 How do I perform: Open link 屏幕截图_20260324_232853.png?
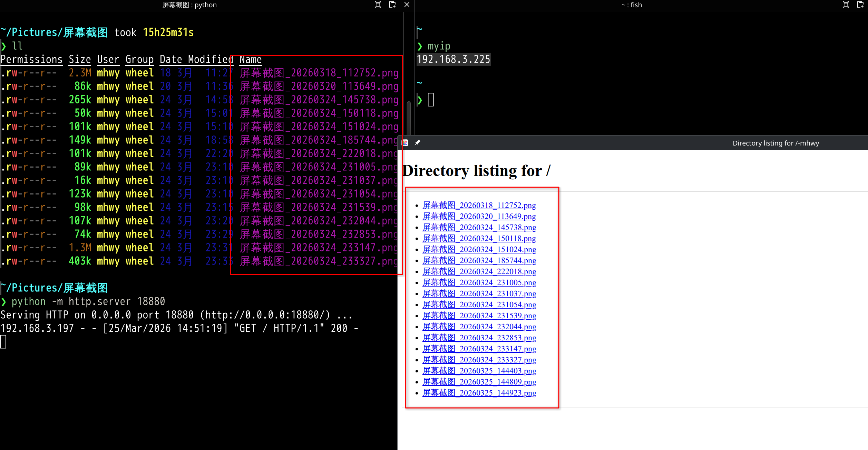[479, 338]
